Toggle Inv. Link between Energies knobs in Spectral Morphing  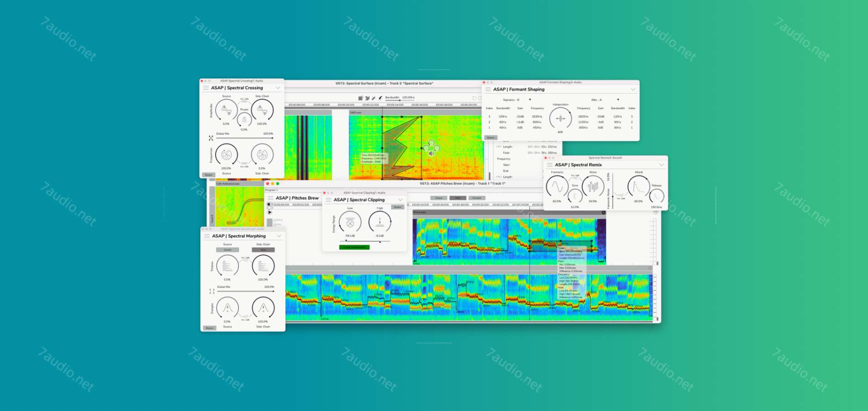click(245, 317)
